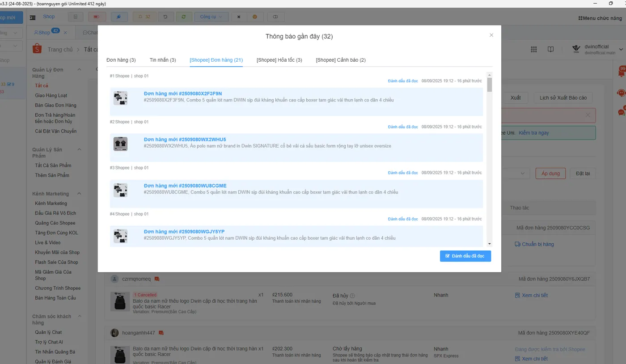Click the undo arrow icon in toolbar

(x=166, y=17)
